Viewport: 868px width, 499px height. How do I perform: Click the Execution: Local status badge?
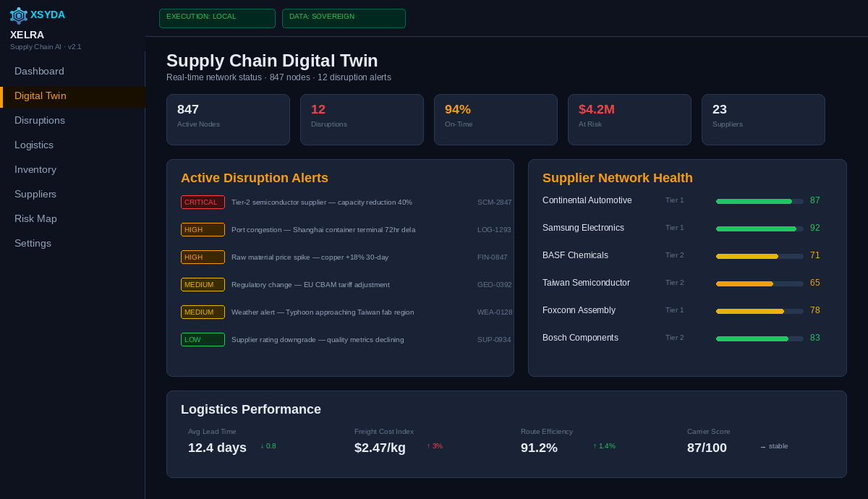(x=217, y=18)
